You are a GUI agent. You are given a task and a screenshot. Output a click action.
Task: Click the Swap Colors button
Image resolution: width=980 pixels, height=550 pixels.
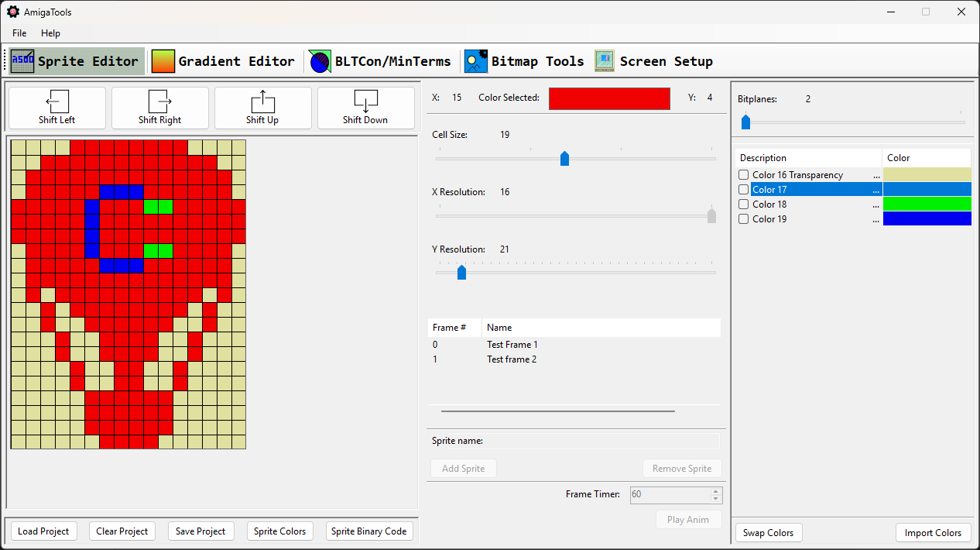(769, 533)
